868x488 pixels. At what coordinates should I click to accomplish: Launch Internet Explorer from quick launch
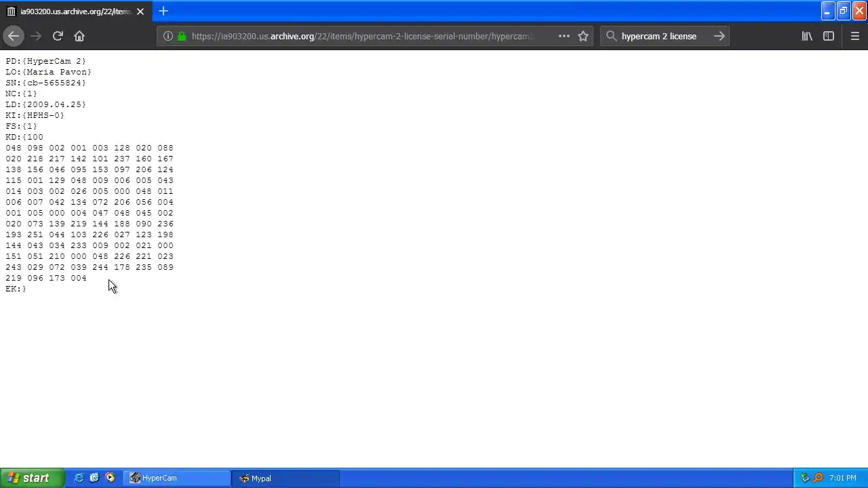click(79, 478)
